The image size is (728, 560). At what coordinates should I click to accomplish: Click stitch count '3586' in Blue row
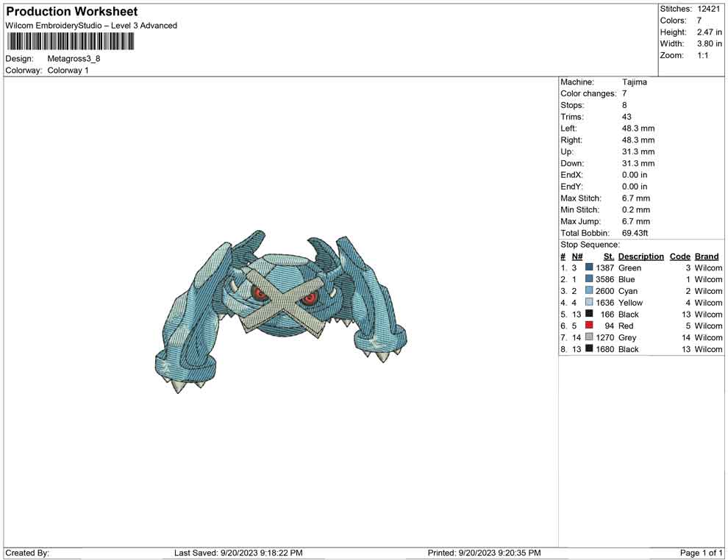pyautogui.click(x=605, y=279)
